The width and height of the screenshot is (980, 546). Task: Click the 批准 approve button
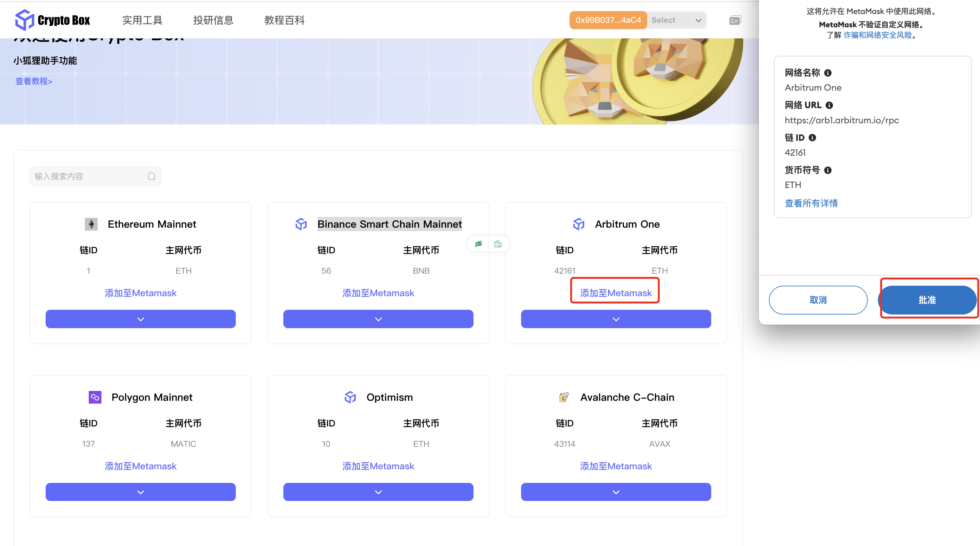[x=927, y=300]
